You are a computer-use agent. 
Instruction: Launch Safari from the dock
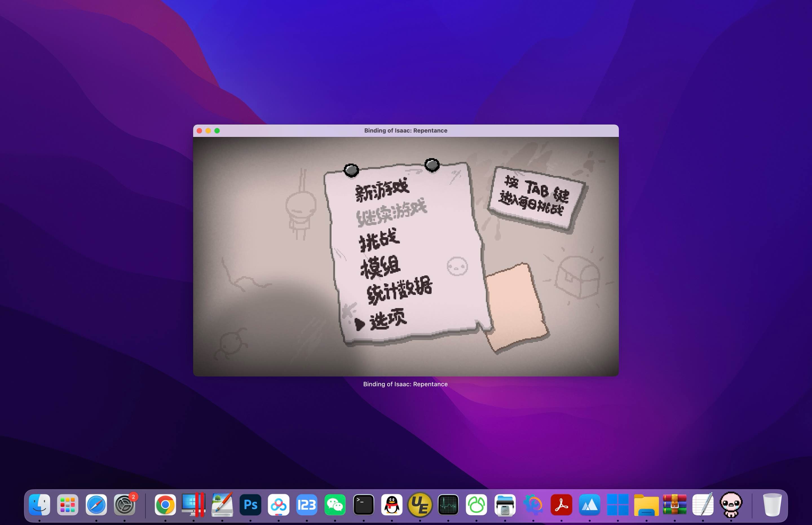point(96,504)
